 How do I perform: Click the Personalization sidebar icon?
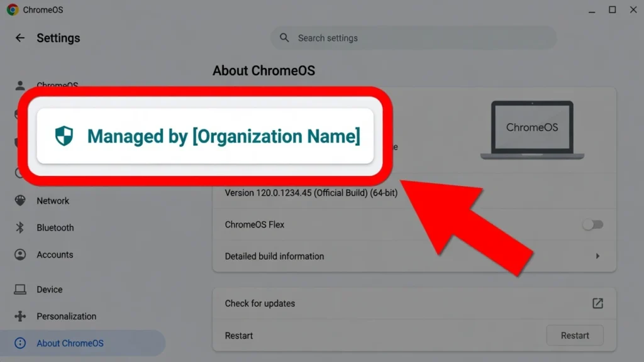(19, 316)
